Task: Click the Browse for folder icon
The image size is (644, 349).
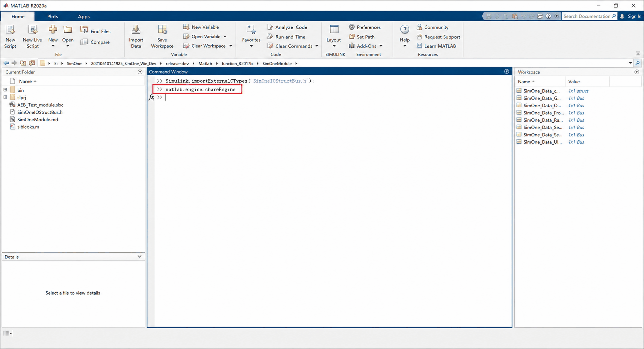Action: tap(32, 63)
